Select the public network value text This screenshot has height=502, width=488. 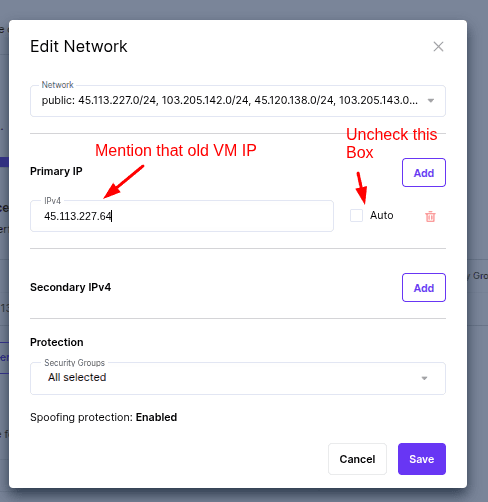tap(229, 100)
